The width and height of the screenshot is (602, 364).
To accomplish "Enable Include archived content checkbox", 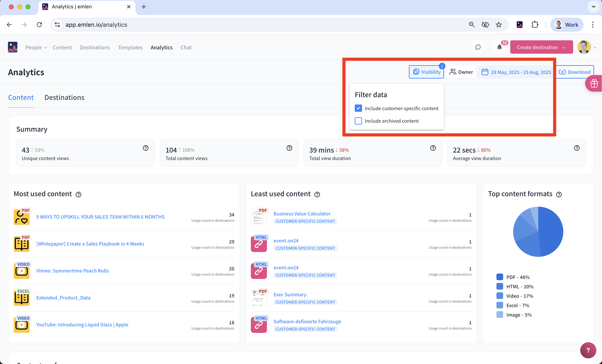I will [358, 121].
